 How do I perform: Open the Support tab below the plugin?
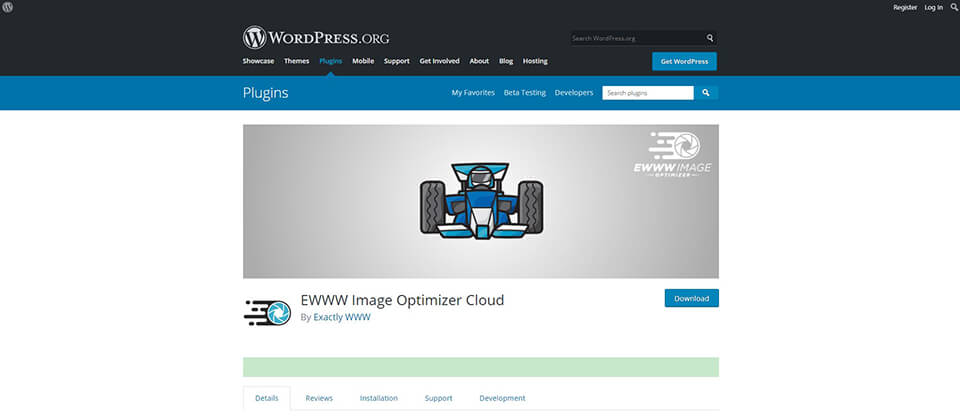pyautogui.click(x=438, y=398)
